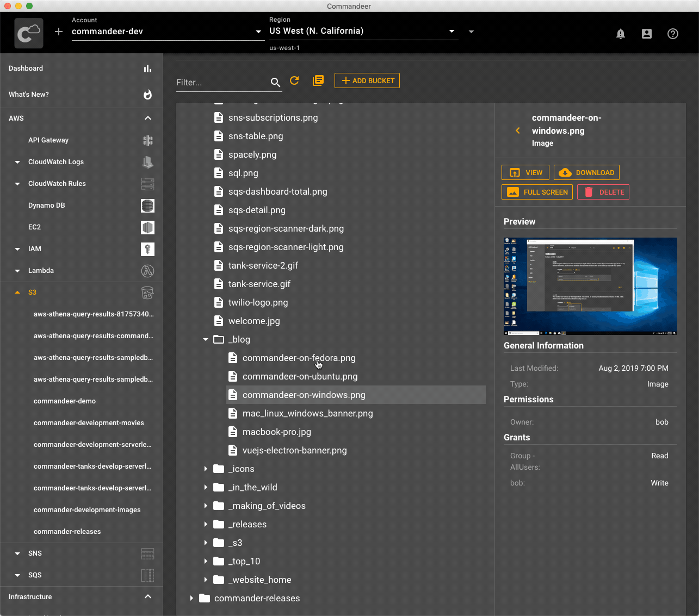Click the FULL SCREEN button
Viewport: 699px width, 616px height.
[537, 192]
